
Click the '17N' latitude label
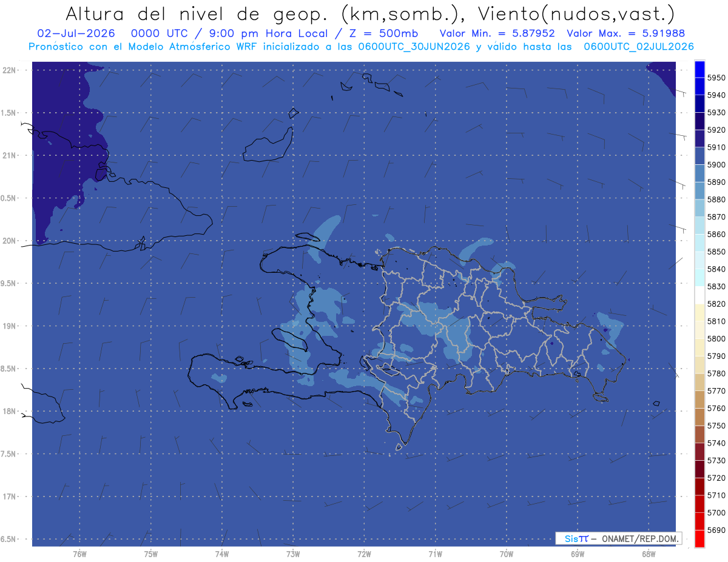click(x=9, y=497)
